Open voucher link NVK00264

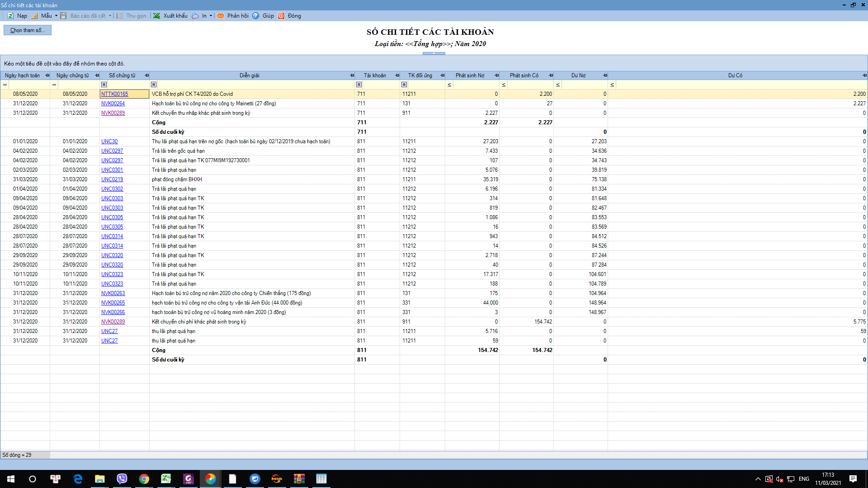coord(113,103)
